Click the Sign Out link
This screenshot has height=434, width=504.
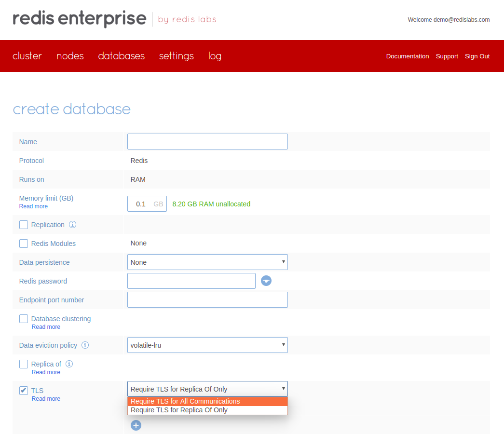477,56
